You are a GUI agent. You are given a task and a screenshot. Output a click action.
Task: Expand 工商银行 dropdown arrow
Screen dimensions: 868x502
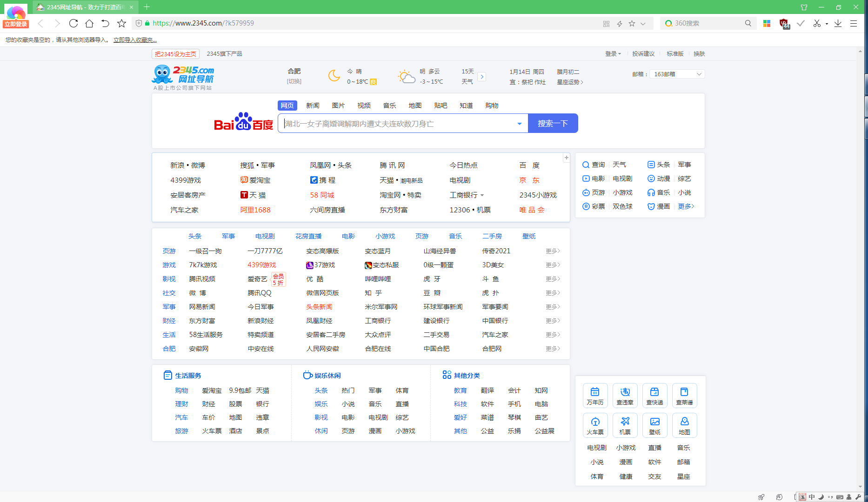(x=482, y=195)
